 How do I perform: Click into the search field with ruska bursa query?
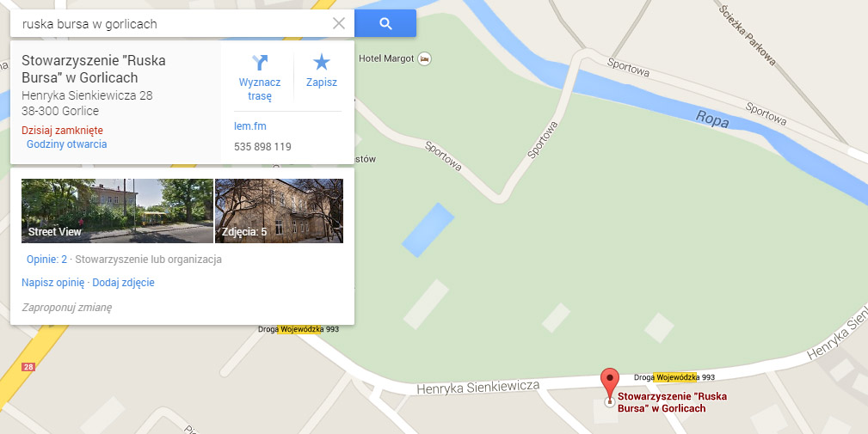coord(175,23)
